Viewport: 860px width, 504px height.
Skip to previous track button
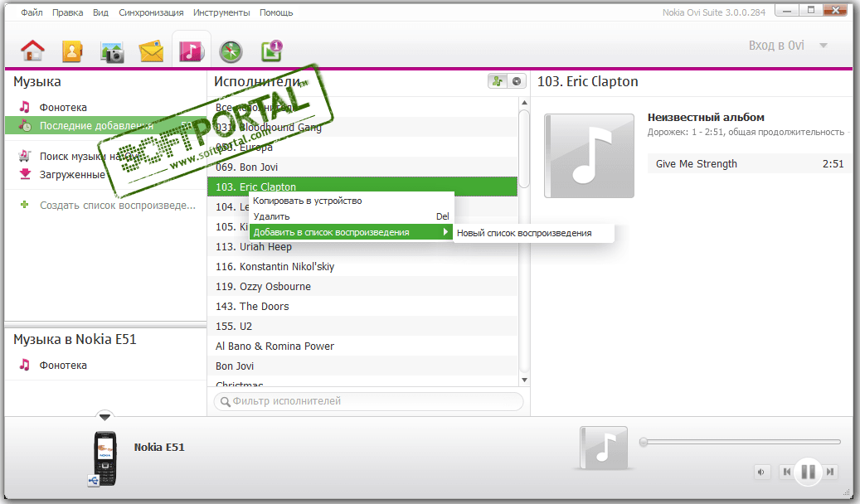(x=786, y=472)
